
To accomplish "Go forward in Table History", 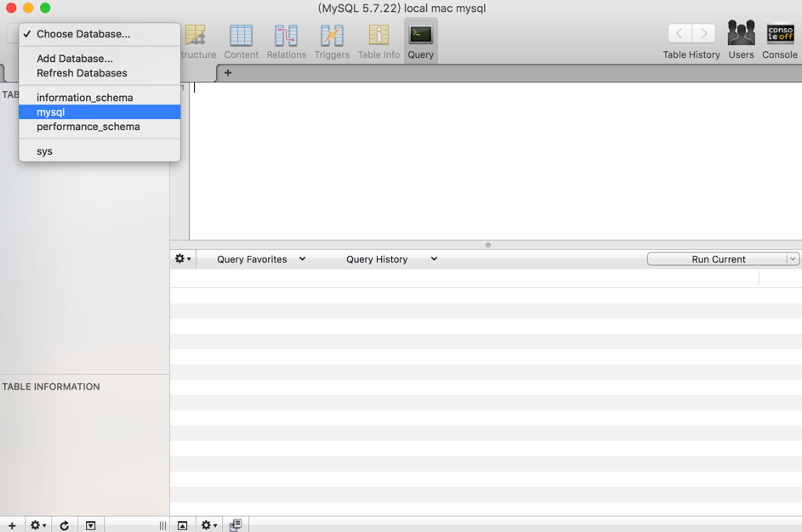I will (x=704, y=34).
